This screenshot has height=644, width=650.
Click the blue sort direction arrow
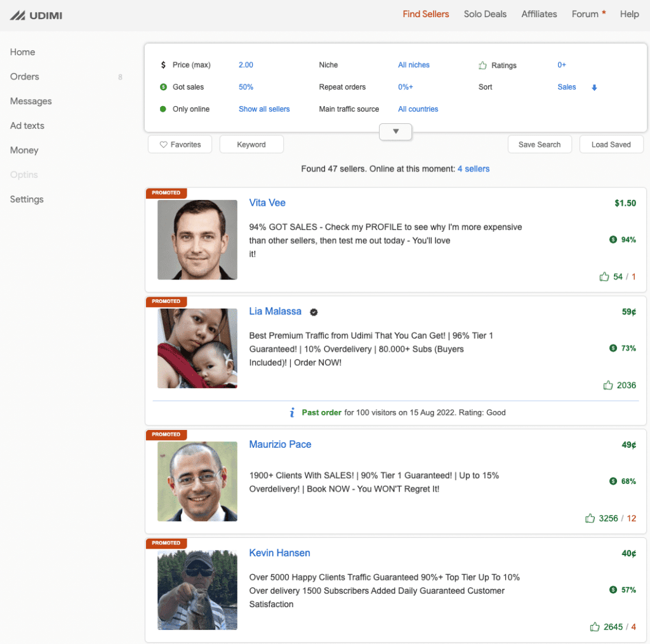(594, 88)
